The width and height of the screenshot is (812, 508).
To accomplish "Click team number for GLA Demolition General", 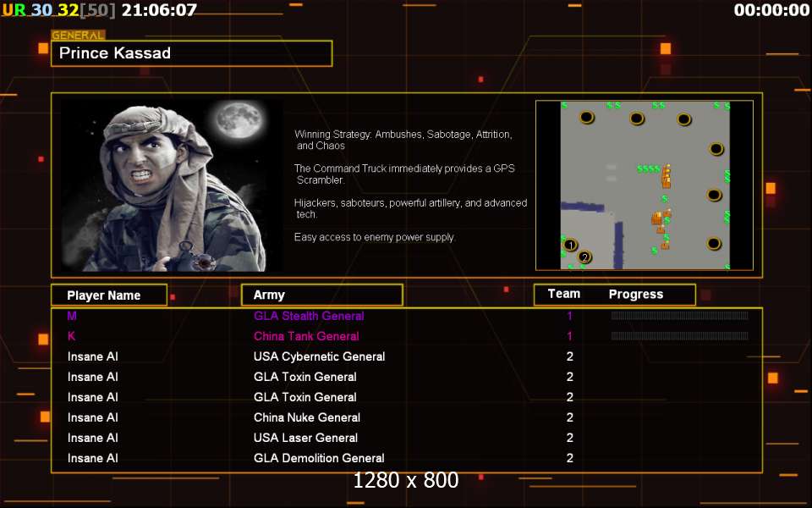I will [x=569, y=458].
